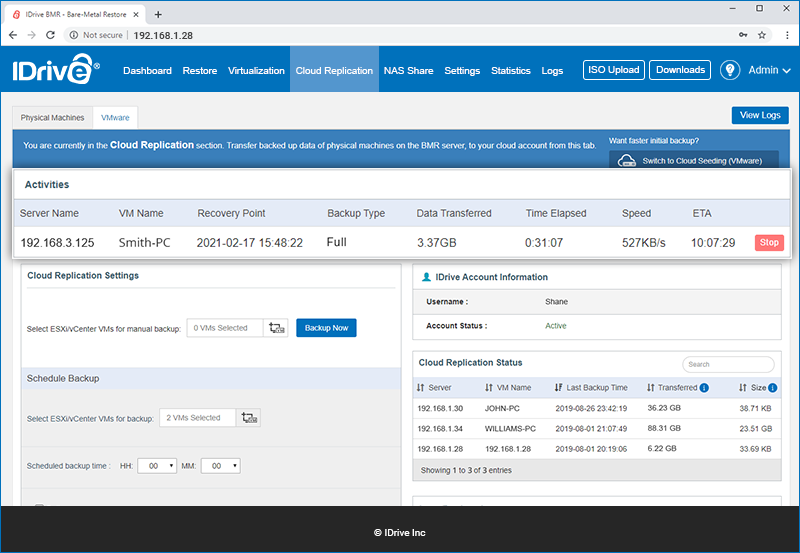Open Chrome three-dot menu
Screen dimensions: 800x553
pyautogui.click(x=787, y=35)
